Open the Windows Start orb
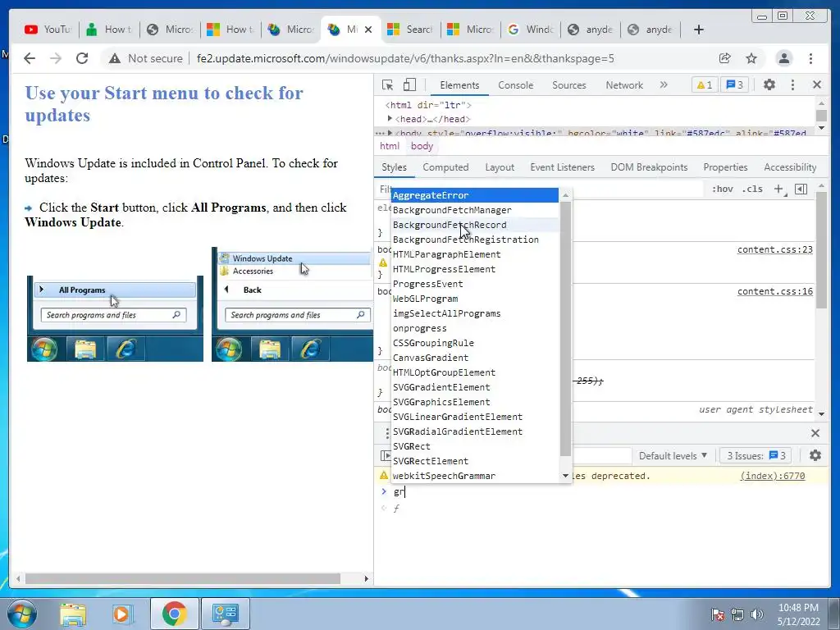The image size is (840, 630). point(22,614)
